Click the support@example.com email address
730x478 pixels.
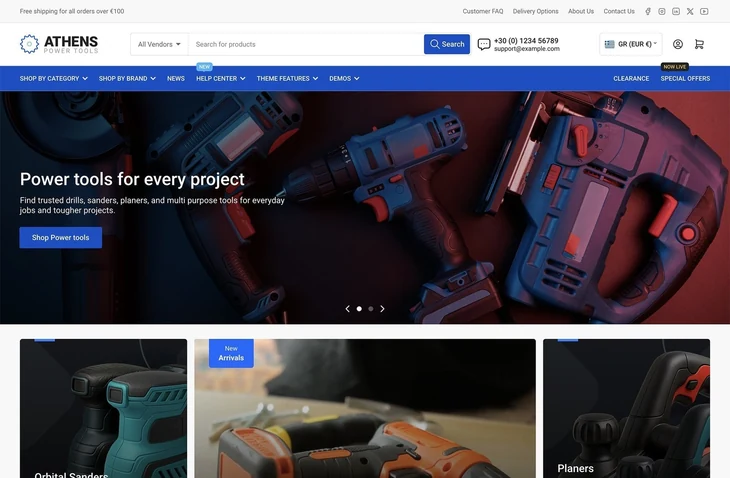click(527, 48)
